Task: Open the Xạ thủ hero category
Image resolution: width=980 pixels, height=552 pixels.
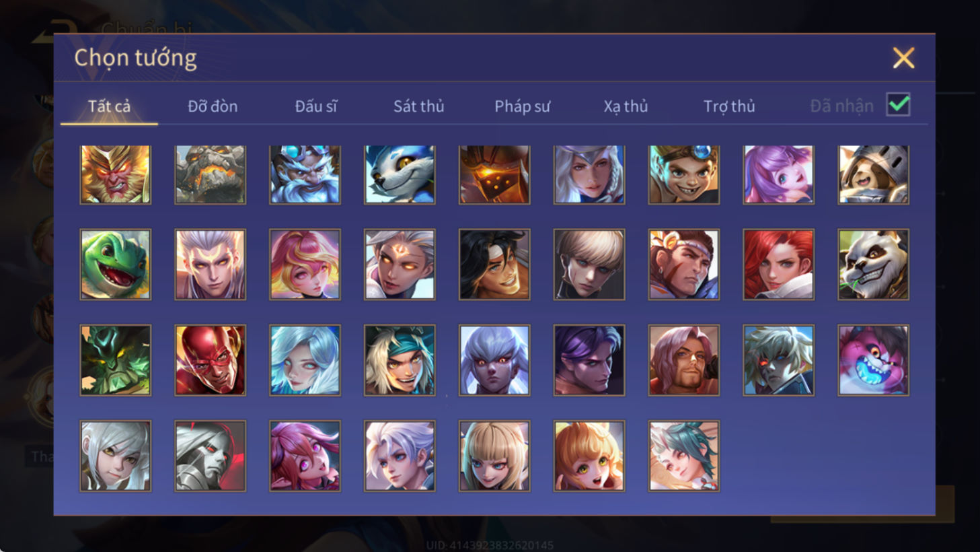Action: point(626,106)
